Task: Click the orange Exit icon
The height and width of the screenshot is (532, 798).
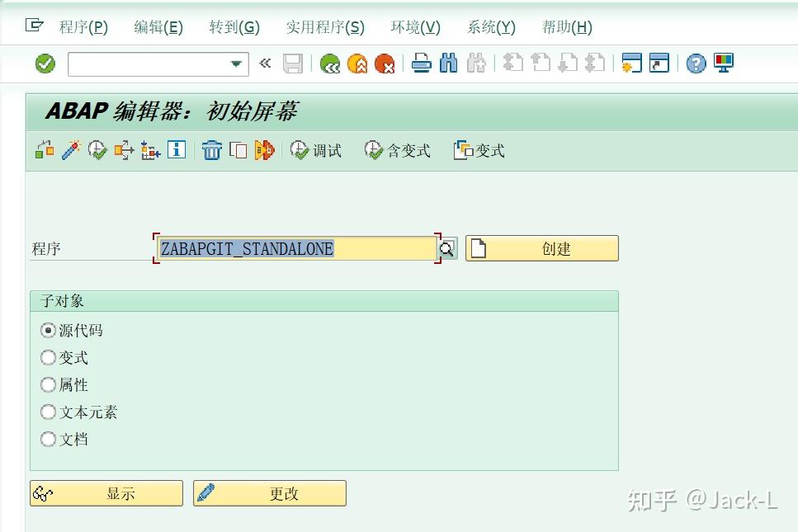Action: 357,64
